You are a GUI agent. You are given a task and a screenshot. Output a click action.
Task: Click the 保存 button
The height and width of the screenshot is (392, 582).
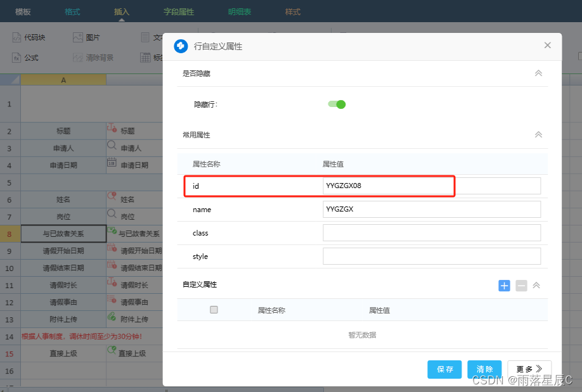point(444,369)
